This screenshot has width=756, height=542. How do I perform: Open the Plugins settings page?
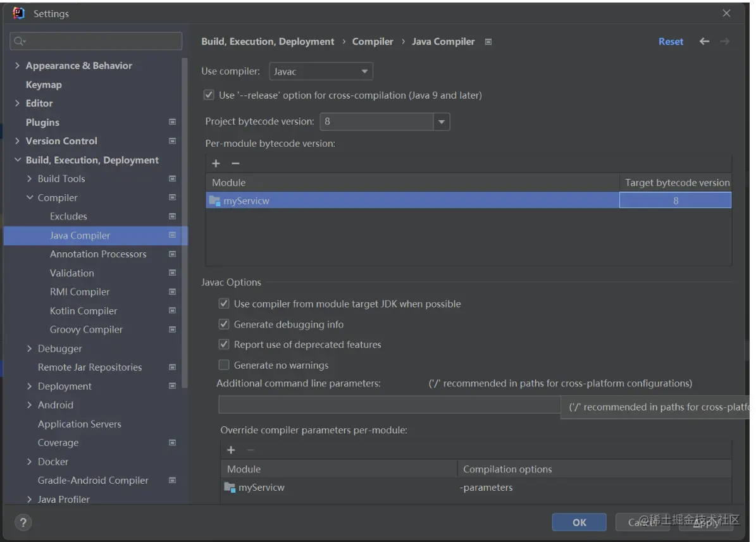pos(42,123)
